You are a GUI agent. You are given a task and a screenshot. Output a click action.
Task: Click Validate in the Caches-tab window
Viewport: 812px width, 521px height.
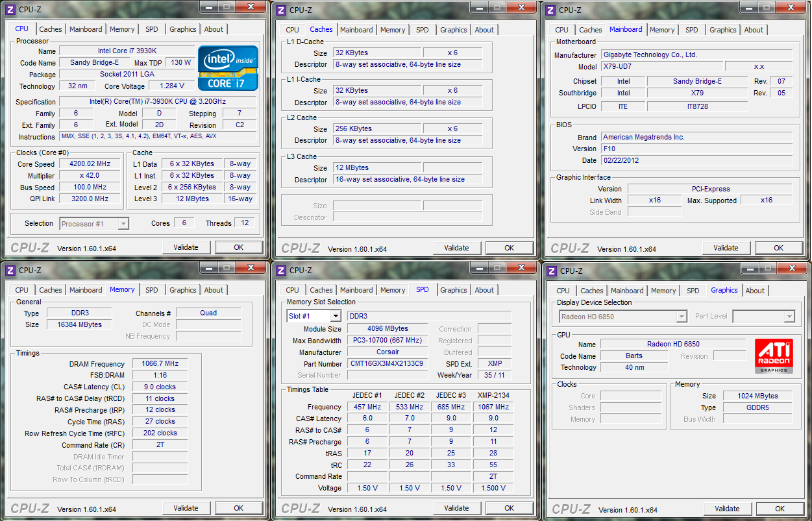point(457,248)
